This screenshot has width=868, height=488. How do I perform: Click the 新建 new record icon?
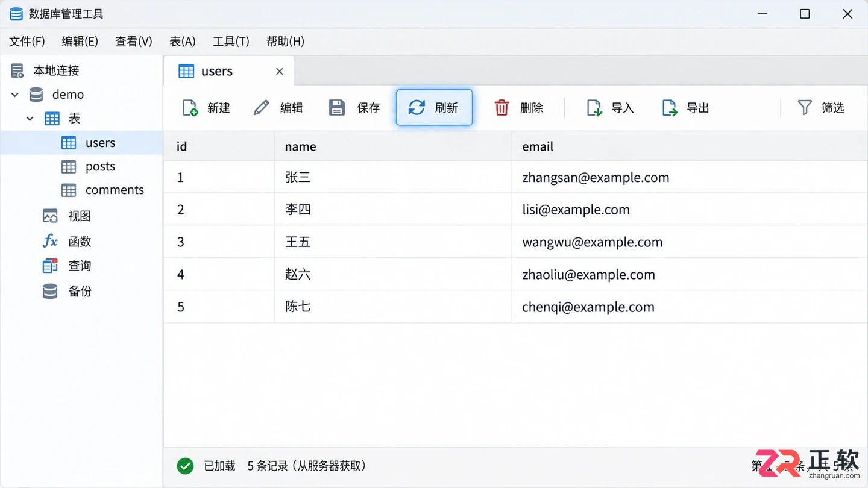pos(190,108)
